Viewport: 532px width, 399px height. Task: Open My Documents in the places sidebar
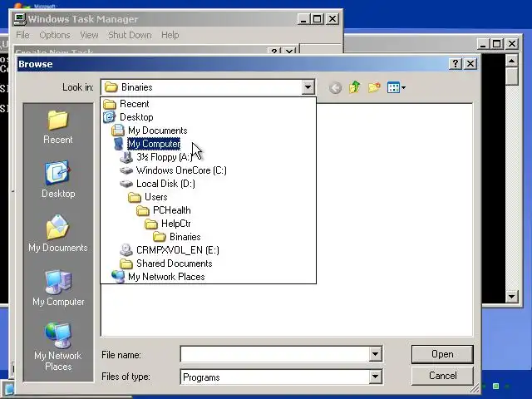[58, 234]
